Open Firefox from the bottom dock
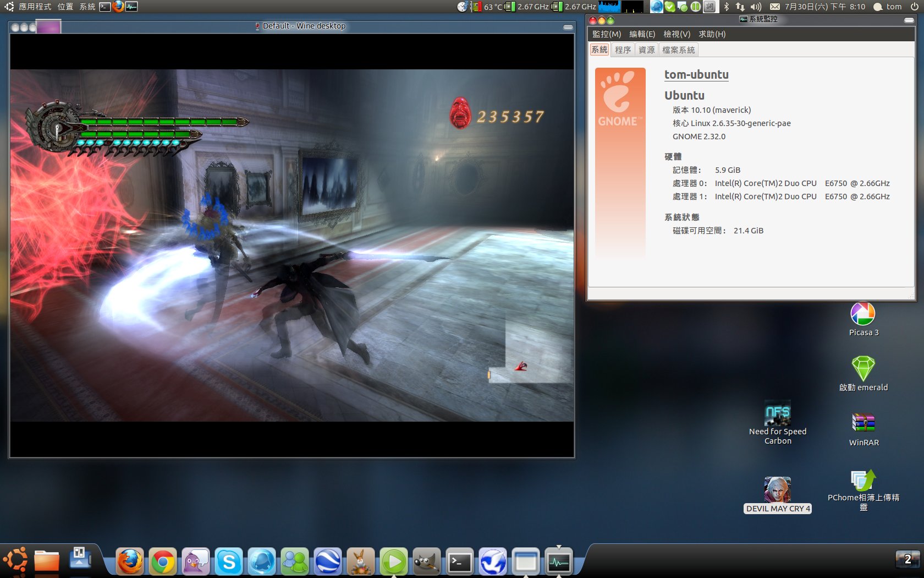 point(130,561)
